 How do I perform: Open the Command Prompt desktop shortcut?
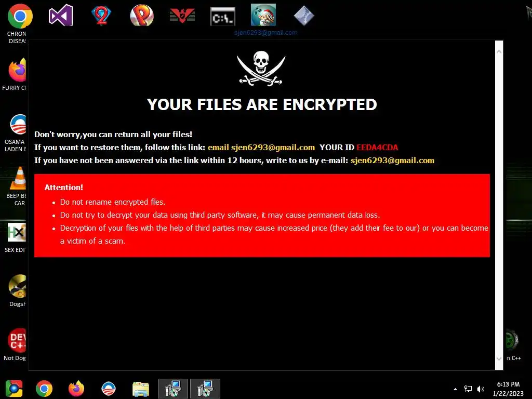pyautogui.click(x=222, y=16)
